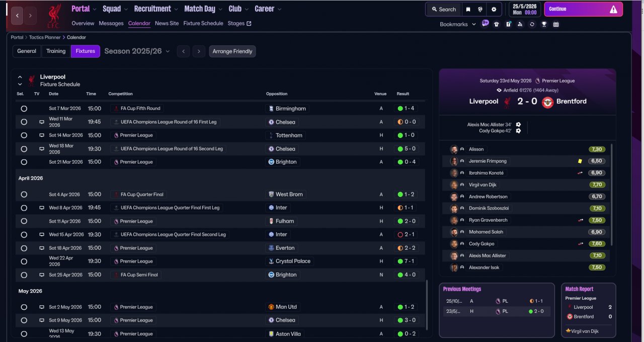Click the player ratings list scrollbar
This screenshot has width=644, height=342.
pos(612,195)
